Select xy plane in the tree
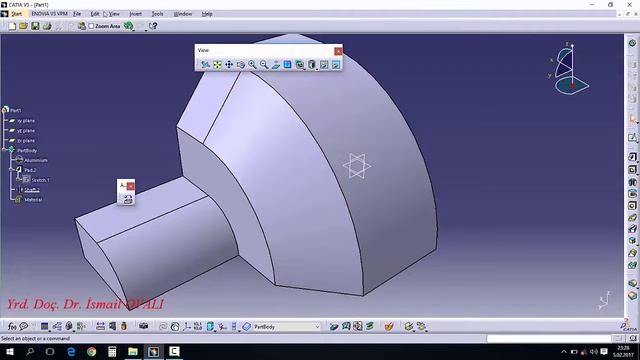 [26, 121]
